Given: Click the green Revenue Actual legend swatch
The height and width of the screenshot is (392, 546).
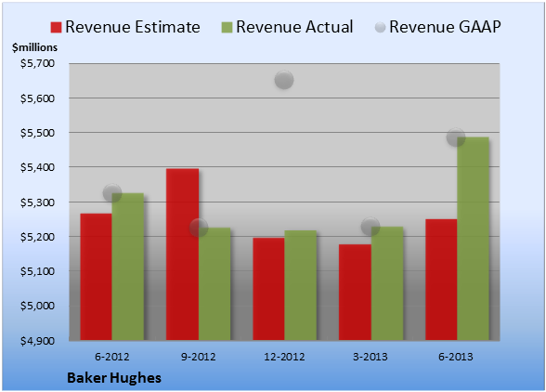Looking at the screenshot, I should point(227,28).
